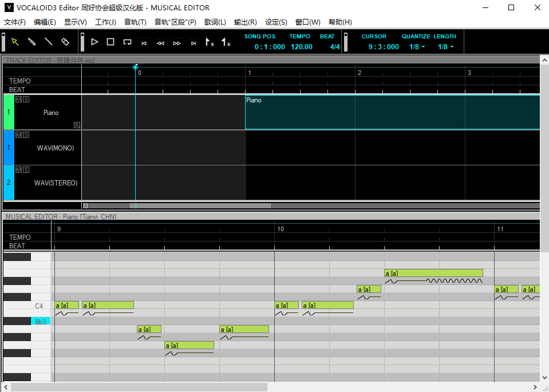Click measure 2 in track editor ruler

point(360,73)
